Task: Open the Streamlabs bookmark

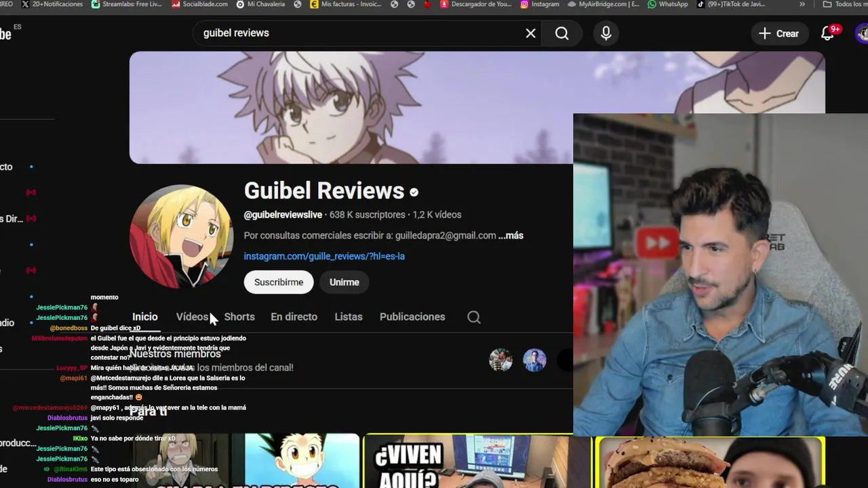Action: coord(127,4)
